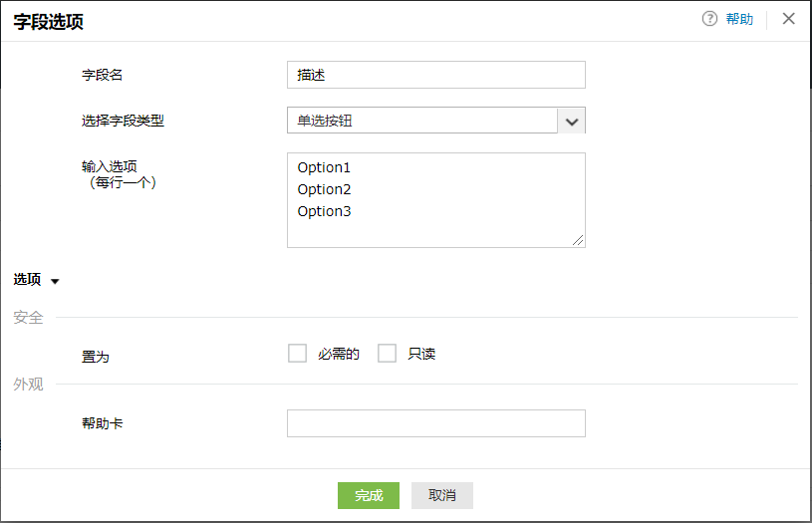The image size is (812, 523).
Task: Click the 必需的 checkbox label text
Action: click(339, 354)
